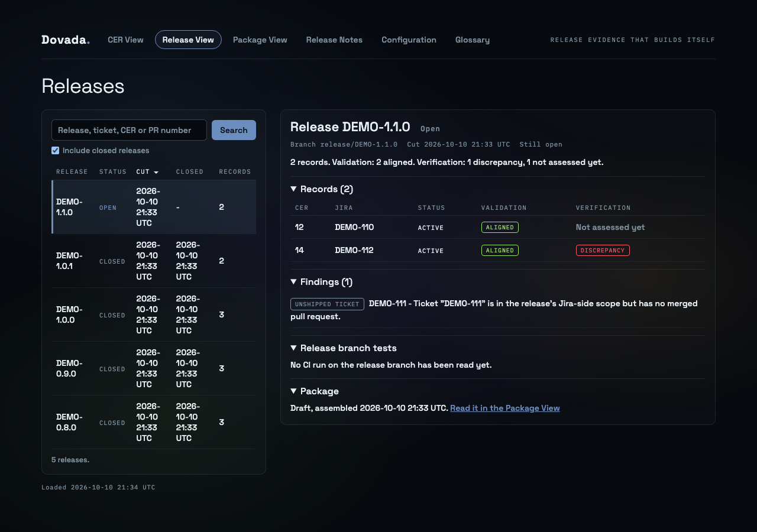Toggle the Include closed releases checkbox
Viewport: 757px width, 532px height.
pos(56,151)
